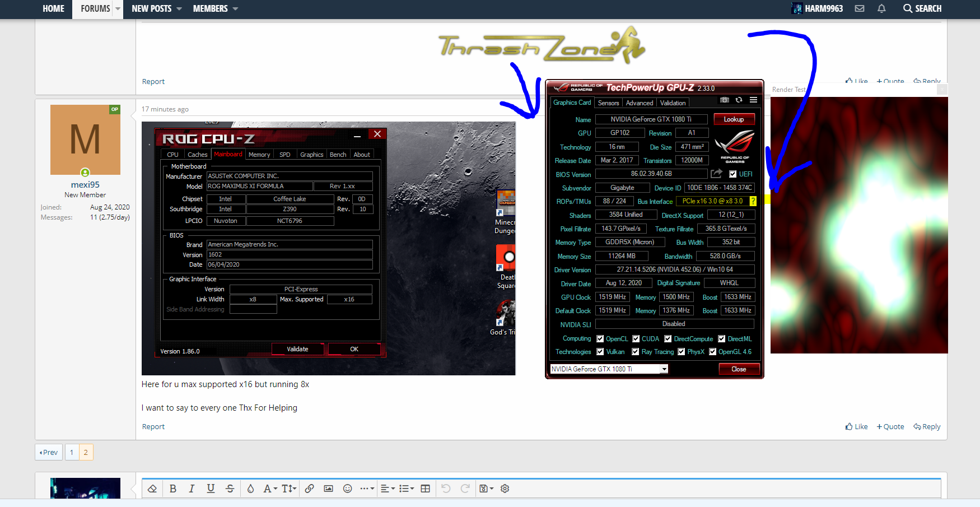Screen dimensions: 980x507
Task: Click the GPU-Z refresh icon
Action: pyautogui.click(x=739, y=100)
